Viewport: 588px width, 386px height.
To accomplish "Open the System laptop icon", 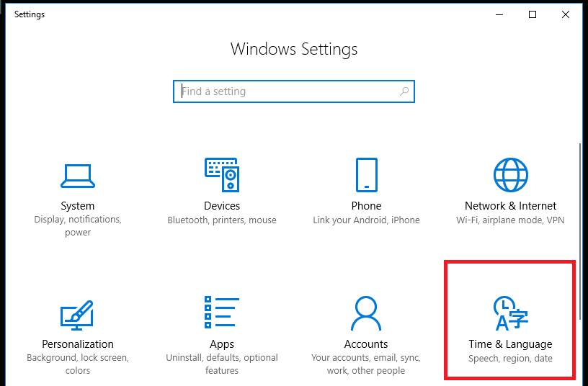I will pyautogui.click(x=78, y=176).
